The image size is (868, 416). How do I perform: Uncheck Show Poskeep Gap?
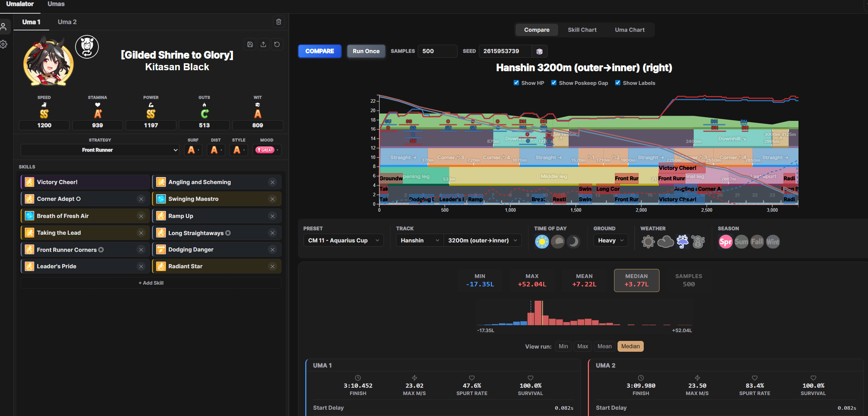pos(554,83)
